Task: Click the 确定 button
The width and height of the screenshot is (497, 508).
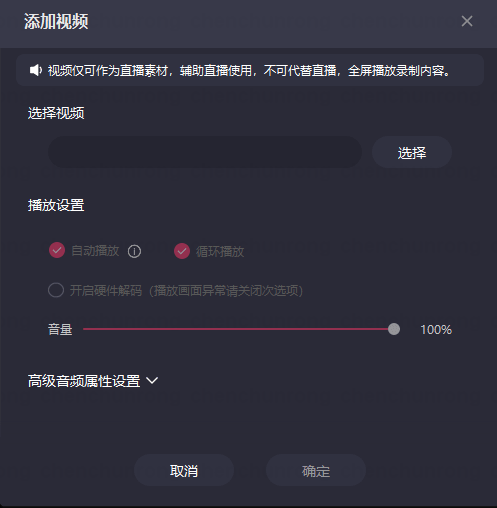Action: (316, 470)
